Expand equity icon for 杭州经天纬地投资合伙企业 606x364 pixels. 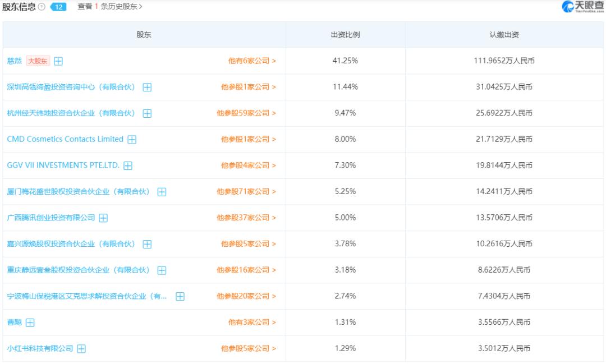(146, 113)
